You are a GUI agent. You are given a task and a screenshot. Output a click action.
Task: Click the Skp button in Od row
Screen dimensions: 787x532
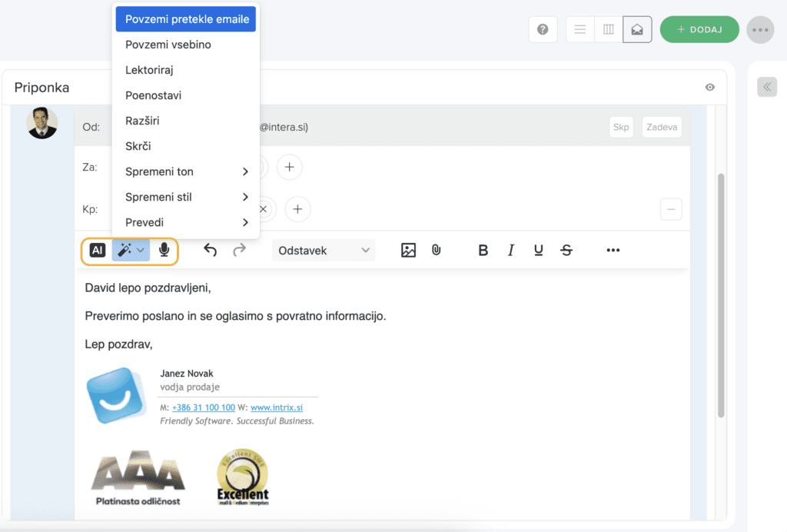(621, 127)
